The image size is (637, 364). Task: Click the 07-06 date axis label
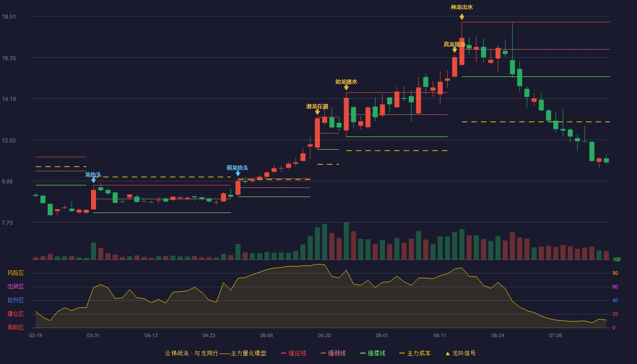tap(556, 335)
